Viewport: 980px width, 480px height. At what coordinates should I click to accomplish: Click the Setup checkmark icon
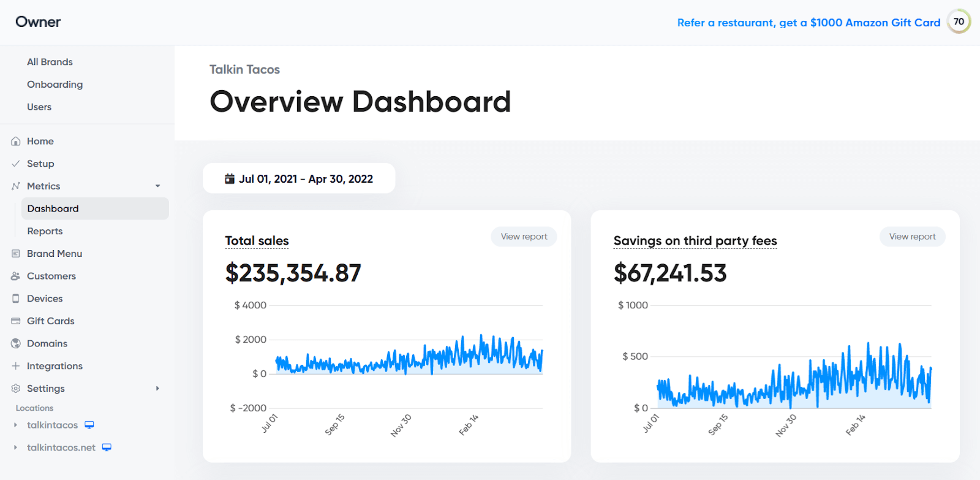coord(16,164)
